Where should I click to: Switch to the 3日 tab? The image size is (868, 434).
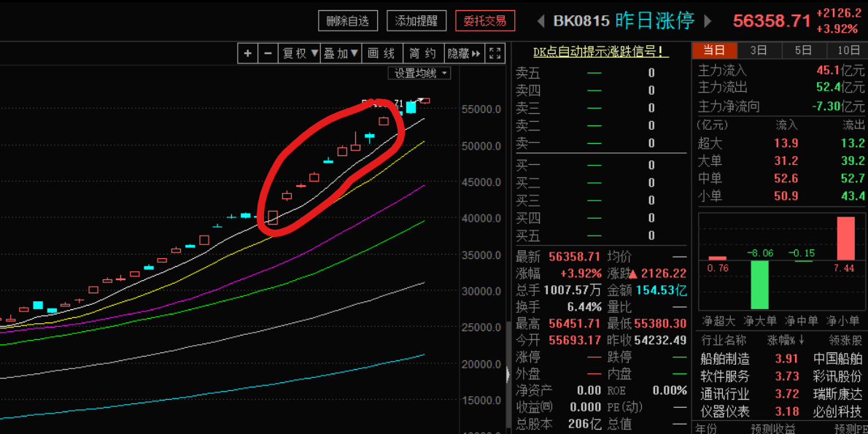(x=759, y=50)
